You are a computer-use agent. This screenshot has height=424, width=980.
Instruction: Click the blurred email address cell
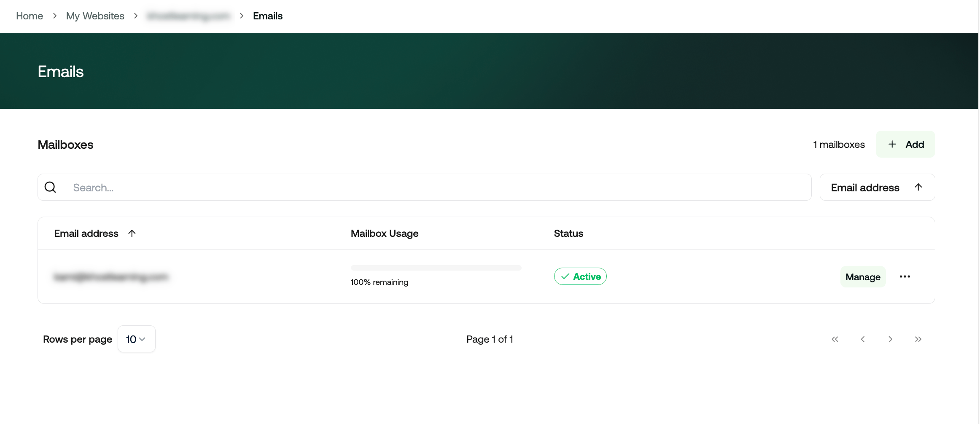(111, 277)
